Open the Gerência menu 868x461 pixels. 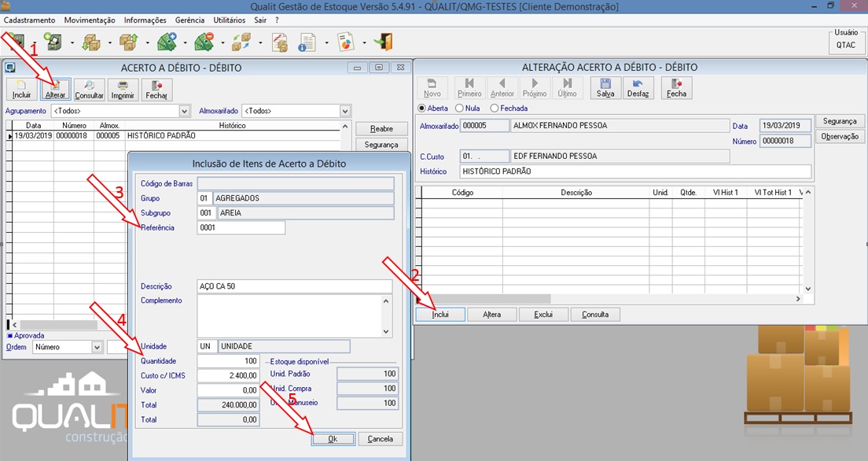[x=190, y=20]
